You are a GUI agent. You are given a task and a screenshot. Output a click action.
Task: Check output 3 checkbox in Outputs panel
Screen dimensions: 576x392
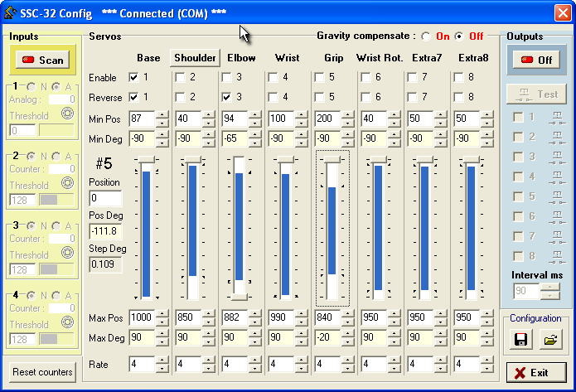coord(518,157)
